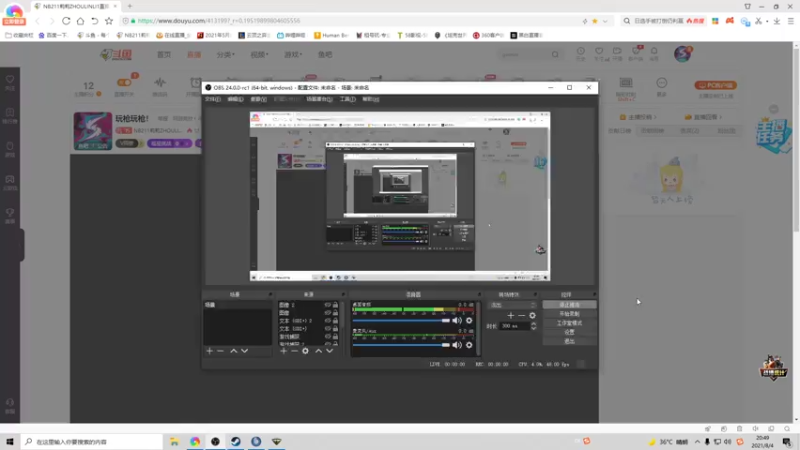Expand the 分类 dropdown in Douyu nav
Screen dimensions: 800x450
(x=225, y=55)
